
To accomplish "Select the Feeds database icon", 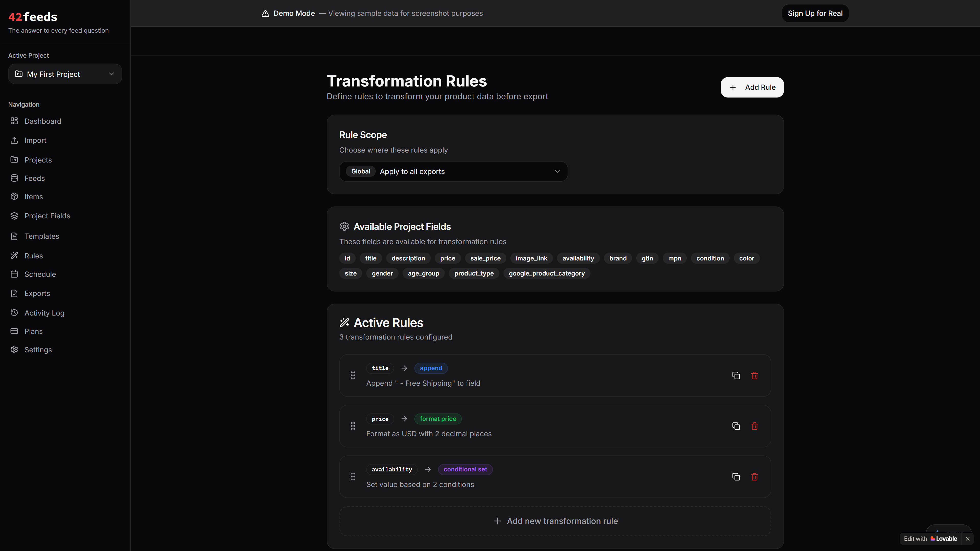I will point(15,178).
